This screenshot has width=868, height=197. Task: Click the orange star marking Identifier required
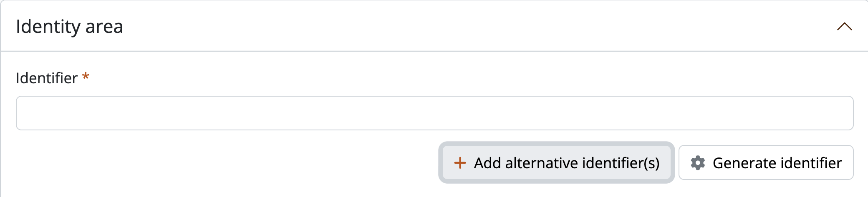coord(86,77)
